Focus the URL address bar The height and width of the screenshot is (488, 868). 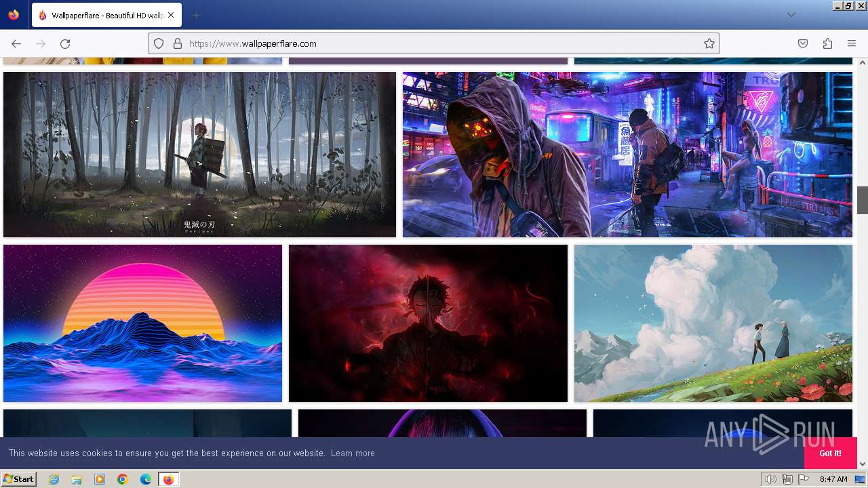[x=434, y=43]
